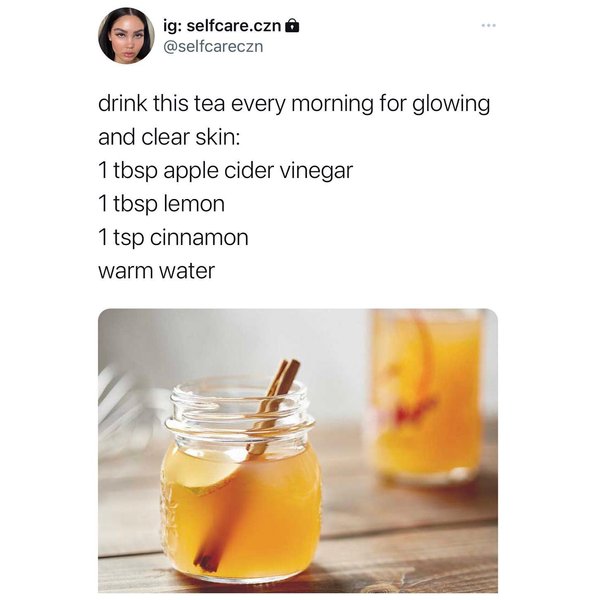Select the '1 tbsp apple cider vinegar' line
This screenshot has width=595, height=600.
225,171
